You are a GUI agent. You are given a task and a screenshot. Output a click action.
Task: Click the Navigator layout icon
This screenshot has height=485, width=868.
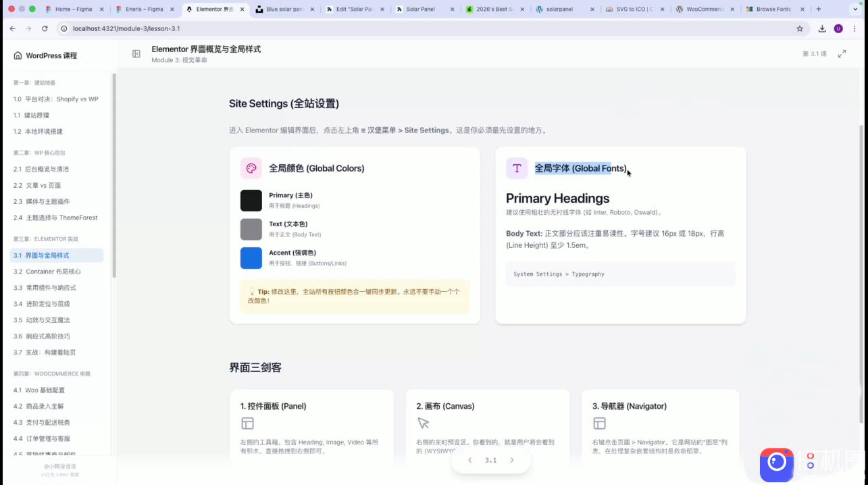point(599,424)
